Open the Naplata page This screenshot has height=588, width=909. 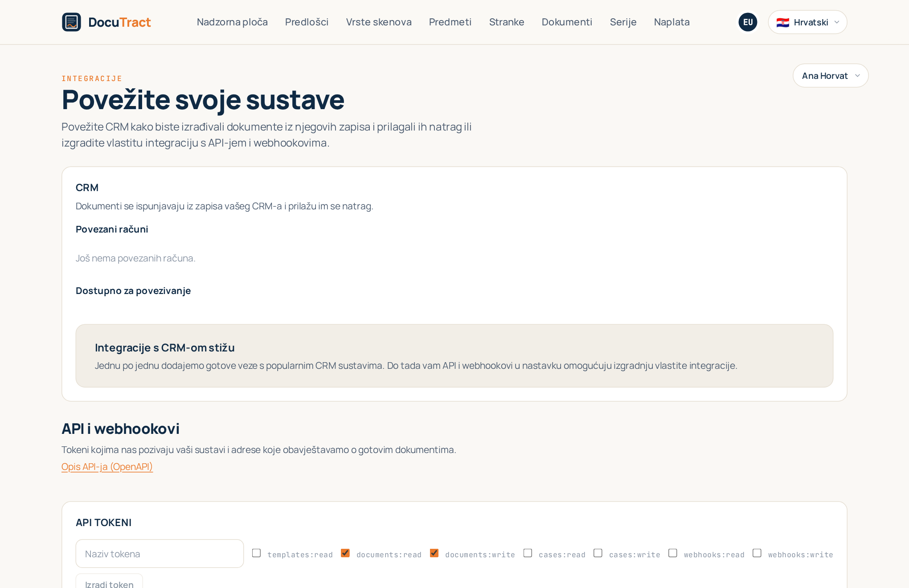[x=672, y=22]
